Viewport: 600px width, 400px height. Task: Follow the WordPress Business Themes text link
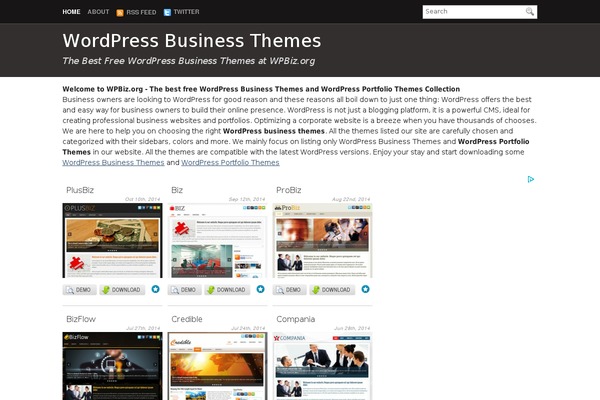point(113,162)
